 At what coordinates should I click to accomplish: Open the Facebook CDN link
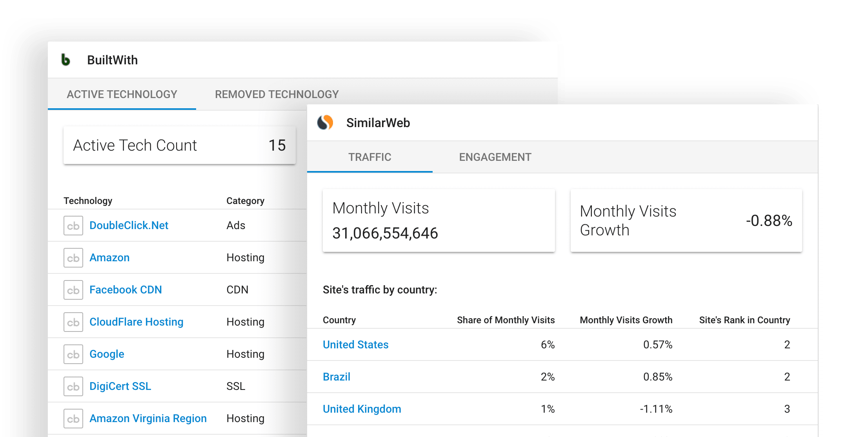[126, 290]
